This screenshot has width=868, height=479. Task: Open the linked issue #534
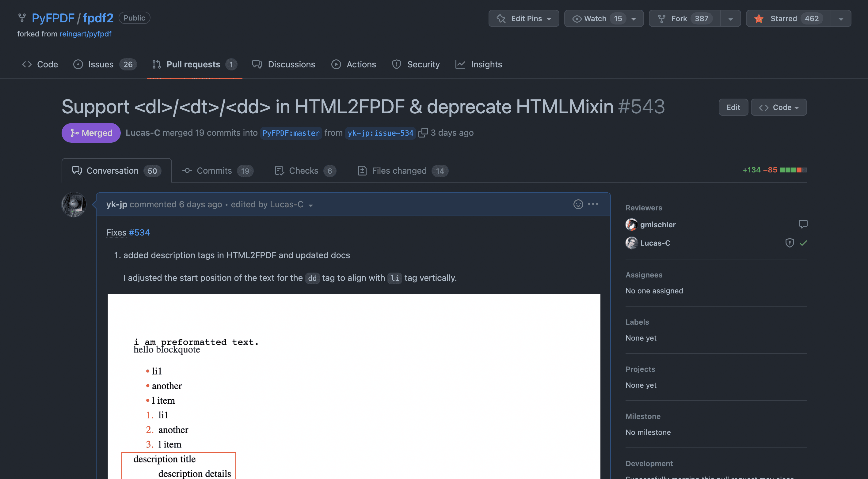coord(139,232)
